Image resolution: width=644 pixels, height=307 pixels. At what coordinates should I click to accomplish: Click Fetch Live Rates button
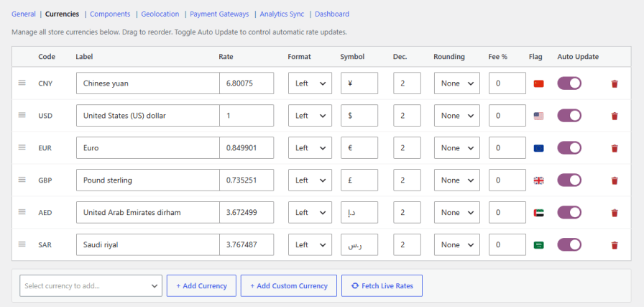tap(382, 285)
